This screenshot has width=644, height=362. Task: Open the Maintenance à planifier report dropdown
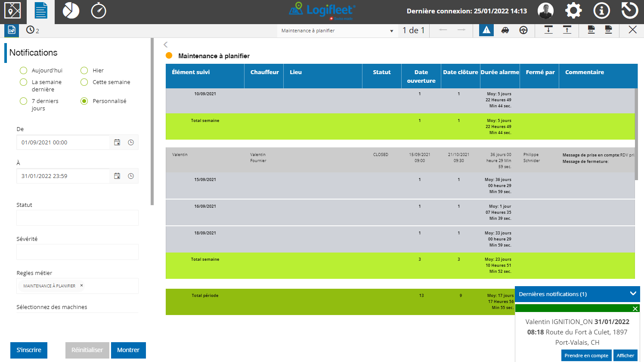point(391,31)
